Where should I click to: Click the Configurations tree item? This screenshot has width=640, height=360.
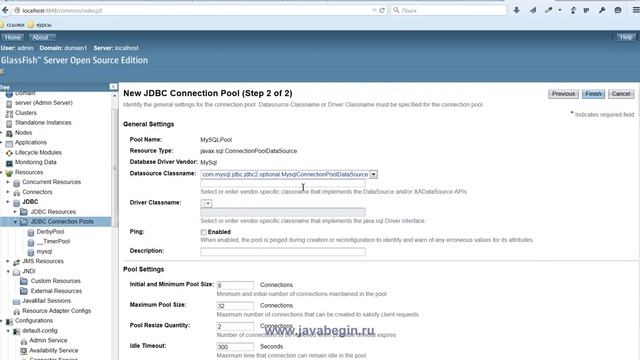(x=34, y=321)
